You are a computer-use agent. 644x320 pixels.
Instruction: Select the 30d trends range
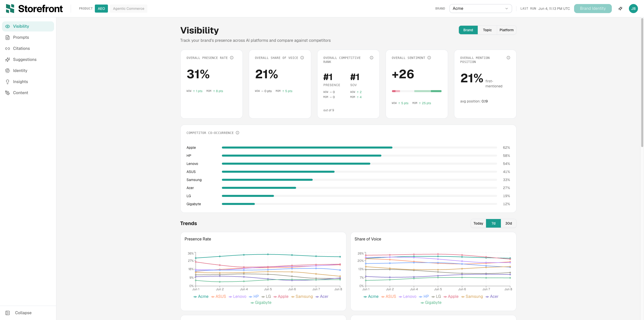click(x=508, y=223)
